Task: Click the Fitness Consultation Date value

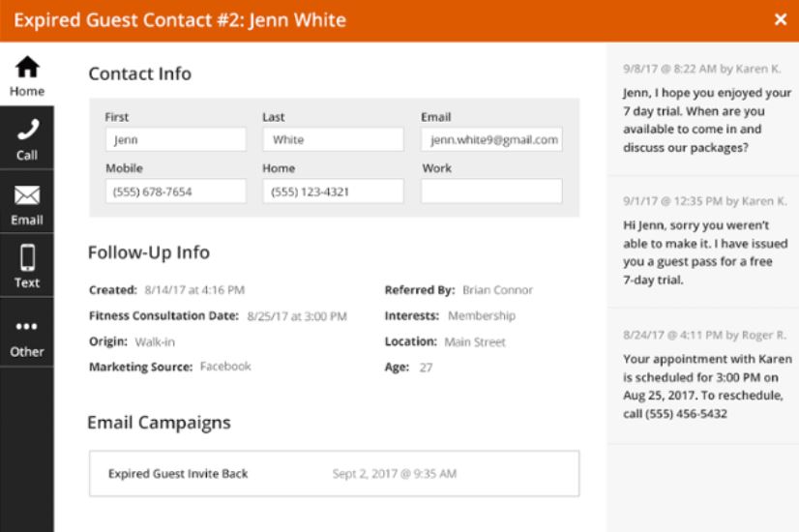Action: [x=297, y=316]
